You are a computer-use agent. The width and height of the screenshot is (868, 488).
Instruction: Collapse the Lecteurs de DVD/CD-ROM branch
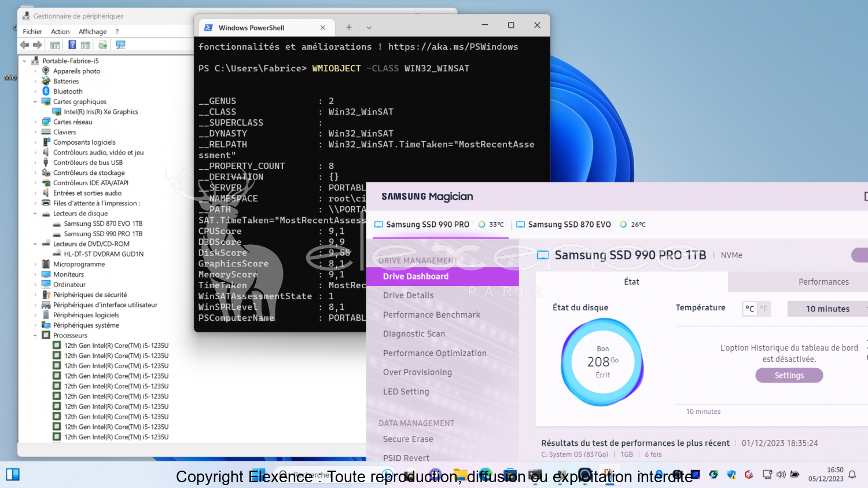tap(35, 244)
